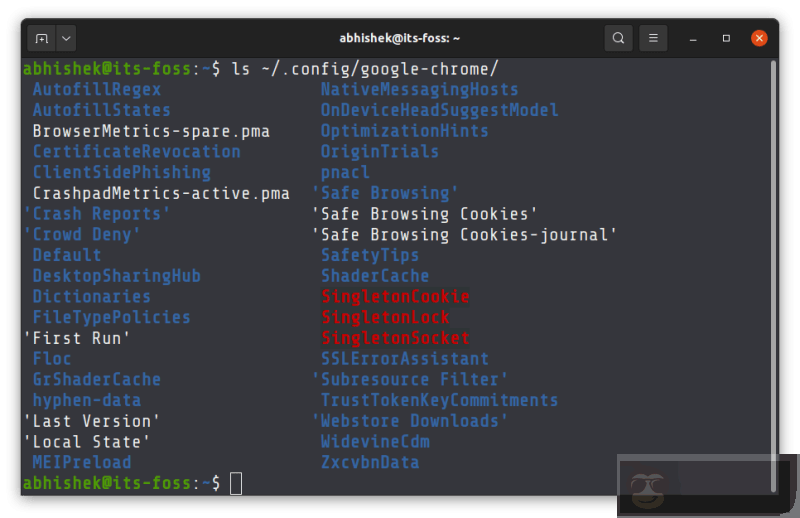Maximize the terminal window
The image size is (800, 518).
tap(726, 38)
